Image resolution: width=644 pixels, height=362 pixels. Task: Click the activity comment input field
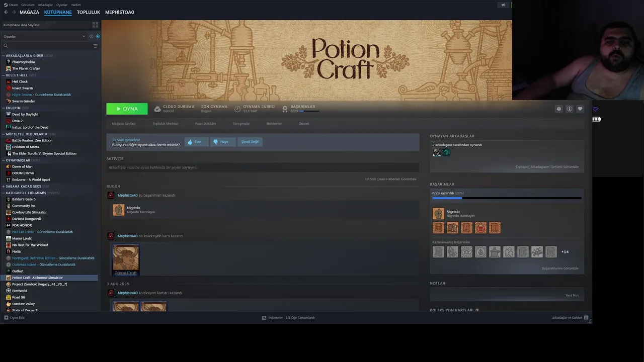click(263, 167)
